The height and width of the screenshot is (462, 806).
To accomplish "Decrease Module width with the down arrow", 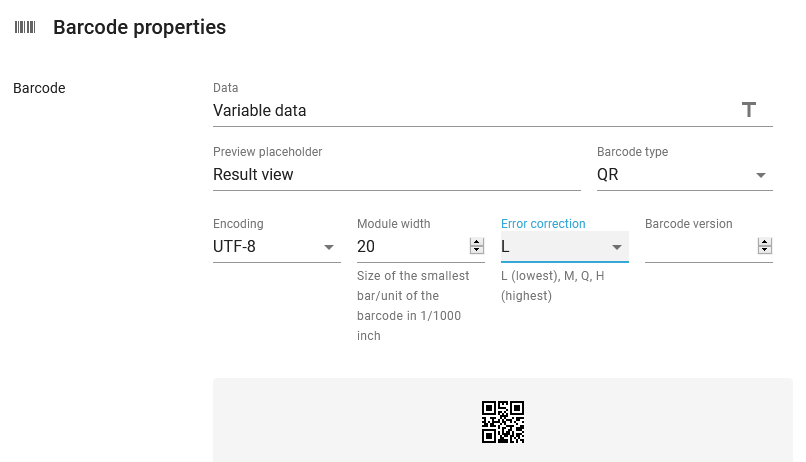I will coord(477,250).
